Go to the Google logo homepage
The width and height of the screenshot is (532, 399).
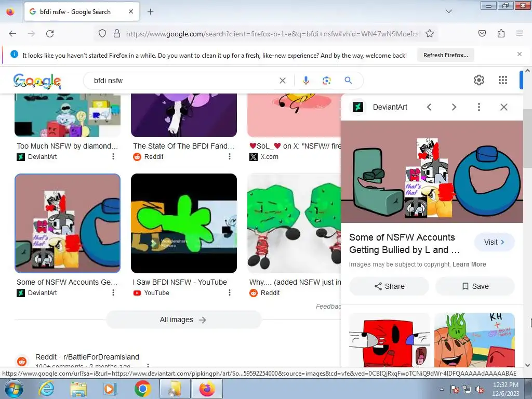click(x=37, y=81)
